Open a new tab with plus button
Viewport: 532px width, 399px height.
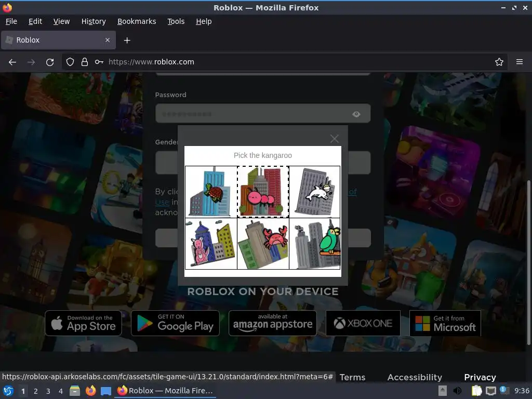coord(127,41)
